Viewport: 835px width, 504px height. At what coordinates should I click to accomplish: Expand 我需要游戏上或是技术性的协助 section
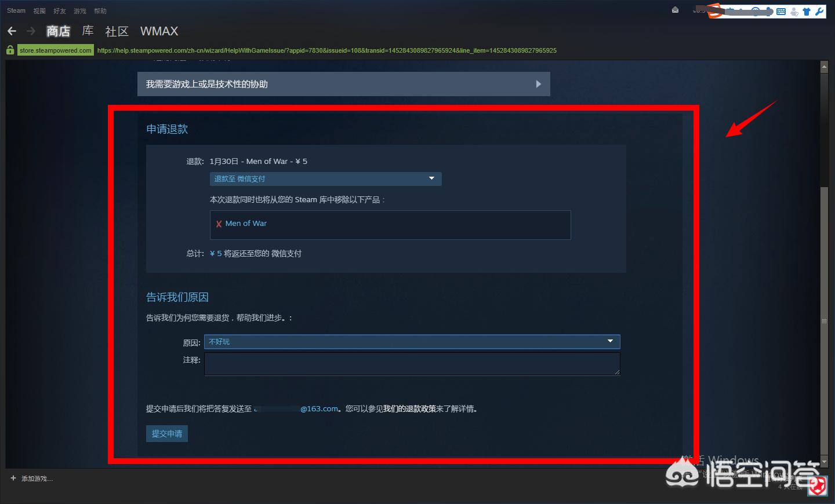coord(343,84)
